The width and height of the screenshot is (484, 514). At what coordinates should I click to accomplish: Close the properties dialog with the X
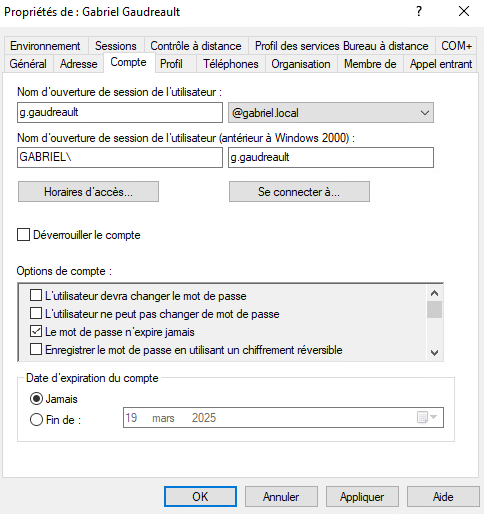pos(464,12)
